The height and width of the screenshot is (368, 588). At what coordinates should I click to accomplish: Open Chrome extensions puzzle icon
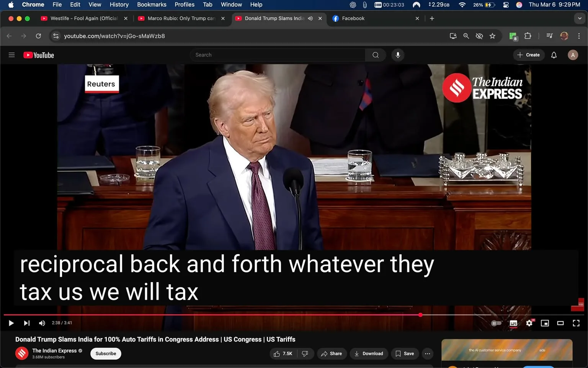(x=527, y=36)
